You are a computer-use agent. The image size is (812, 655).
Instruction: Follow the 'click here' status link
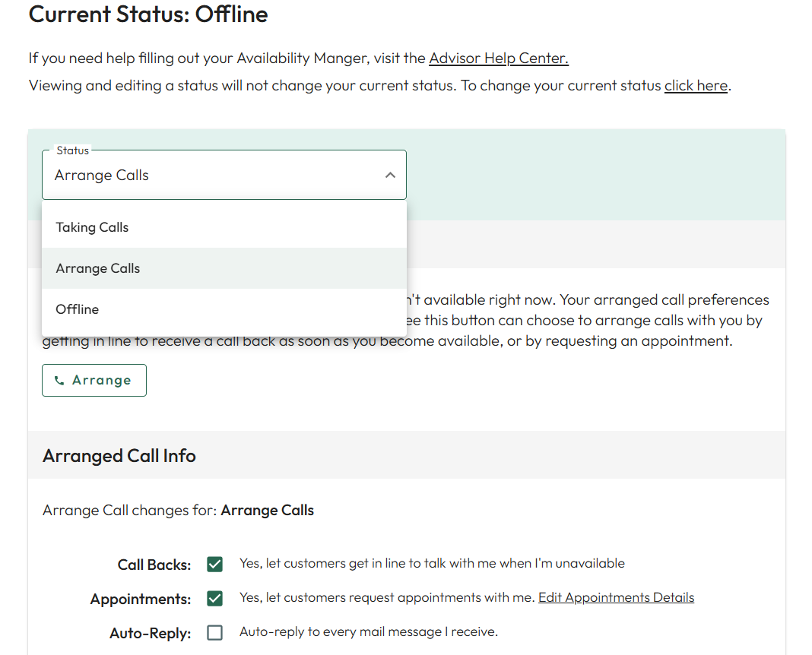click(x=696, y=86)
